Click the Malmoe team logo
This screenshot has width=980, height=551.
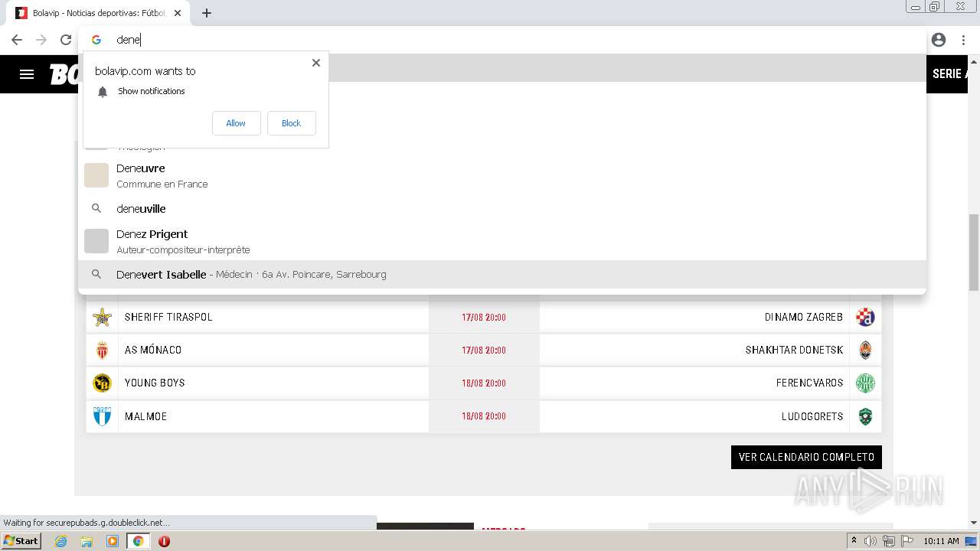point(102,416)
